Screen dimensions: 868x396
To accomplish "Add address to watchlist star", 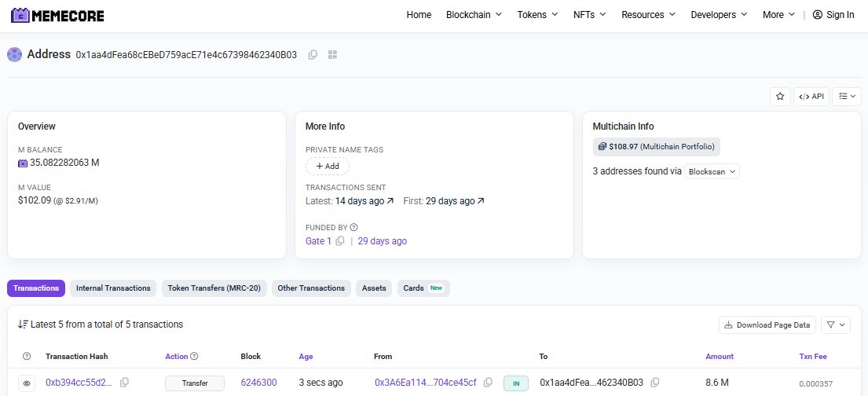I will pos(781,97).
